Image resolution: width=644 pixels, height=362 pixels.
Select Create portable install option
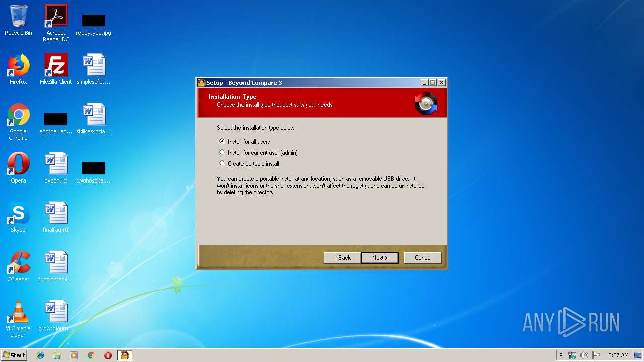click(249, 164)
